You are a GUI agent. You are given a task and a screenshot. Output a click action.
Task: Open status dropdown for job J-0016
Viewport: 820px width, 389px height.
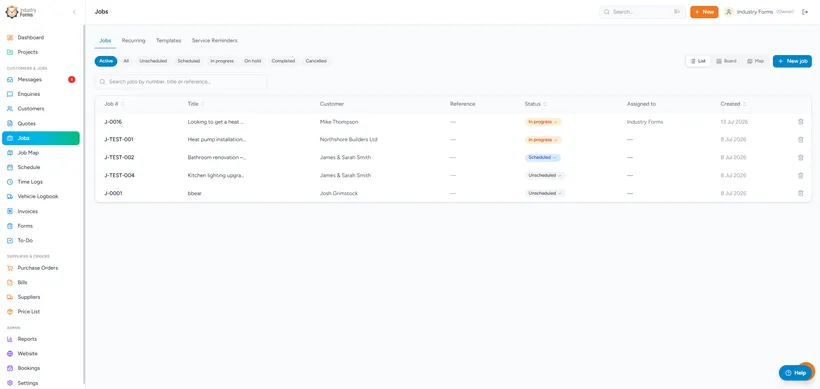543,122
